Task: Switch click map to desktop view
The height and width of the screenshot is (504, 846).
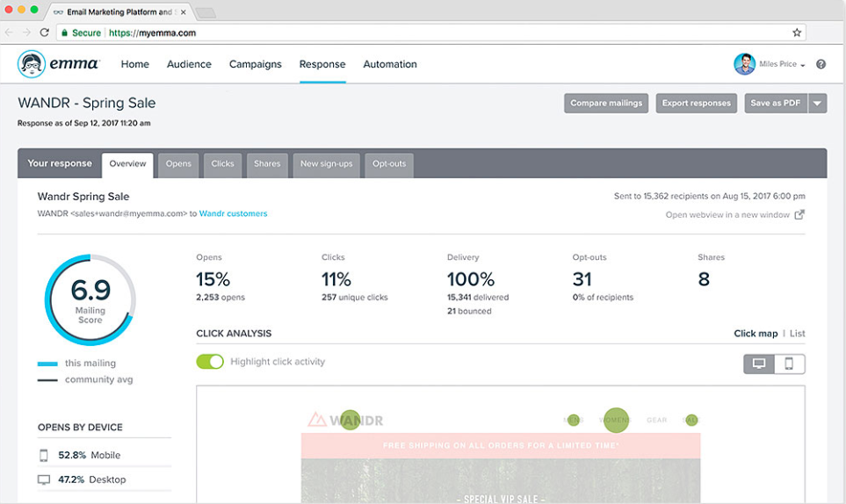Action: coord(759,364)
